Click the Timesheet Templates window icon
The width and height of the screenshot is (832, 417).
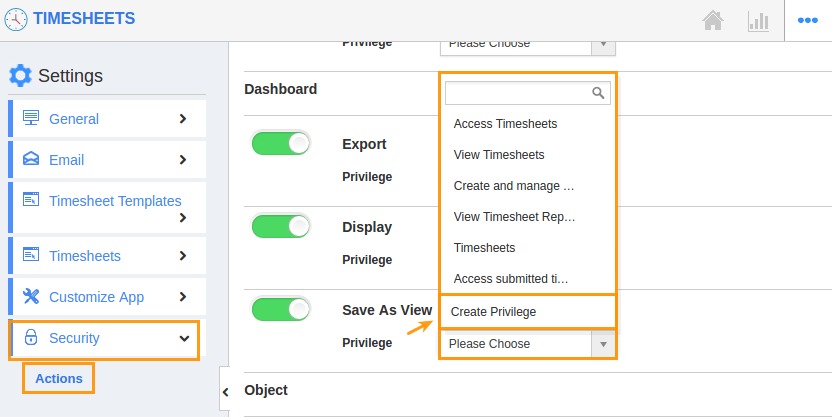tap(31, 199)
